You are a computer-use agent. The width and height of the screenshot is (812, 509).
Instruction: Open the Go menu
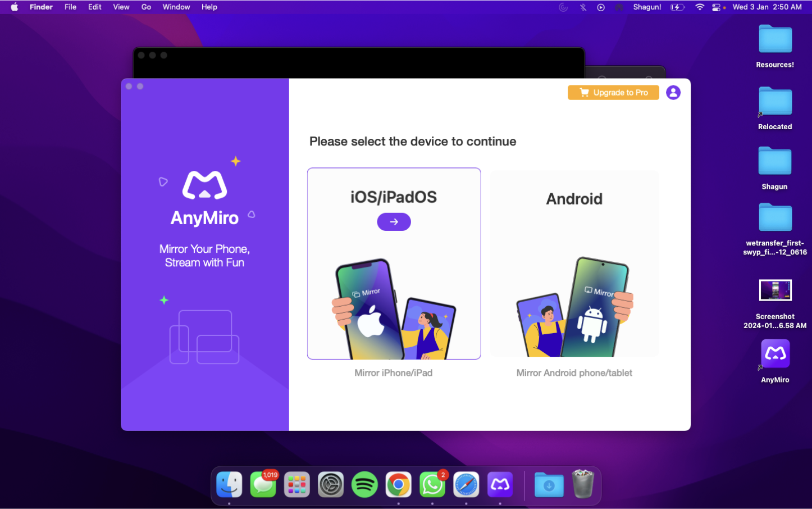146,7
